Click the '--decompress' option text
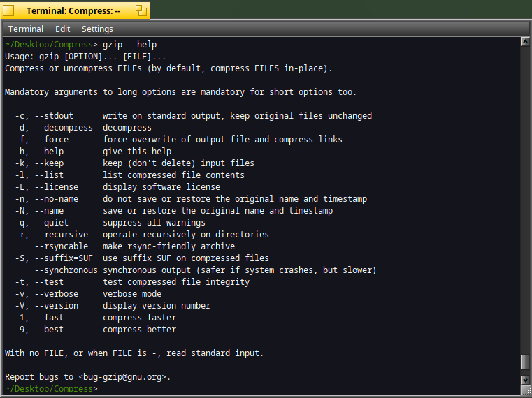The image size is (532, 398). coord(64,128)
